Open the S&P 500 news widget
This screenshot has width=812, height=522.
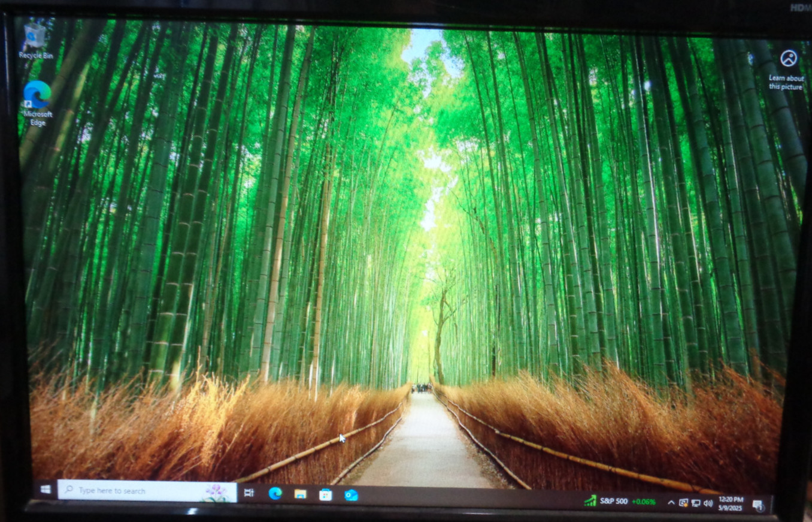pos(620,501)
